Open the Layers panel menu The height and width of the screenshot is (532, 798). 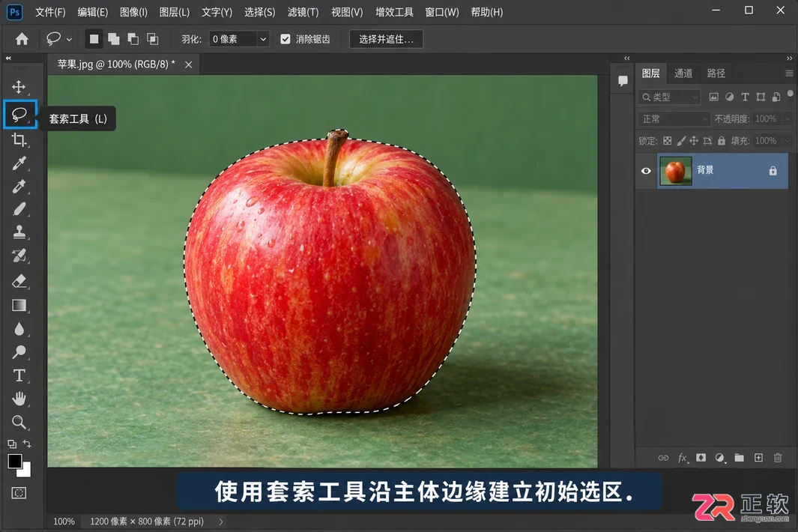(x=789, y=73)
